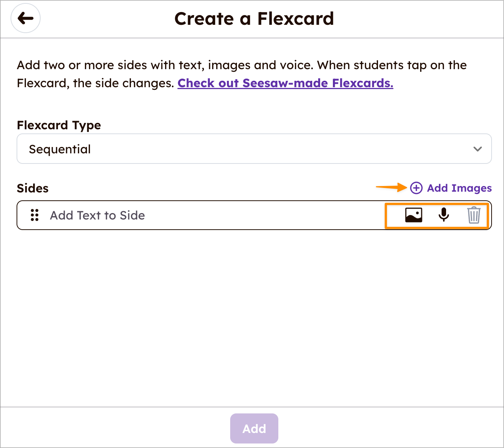Click the "Sides" heading

click(33, 188)
